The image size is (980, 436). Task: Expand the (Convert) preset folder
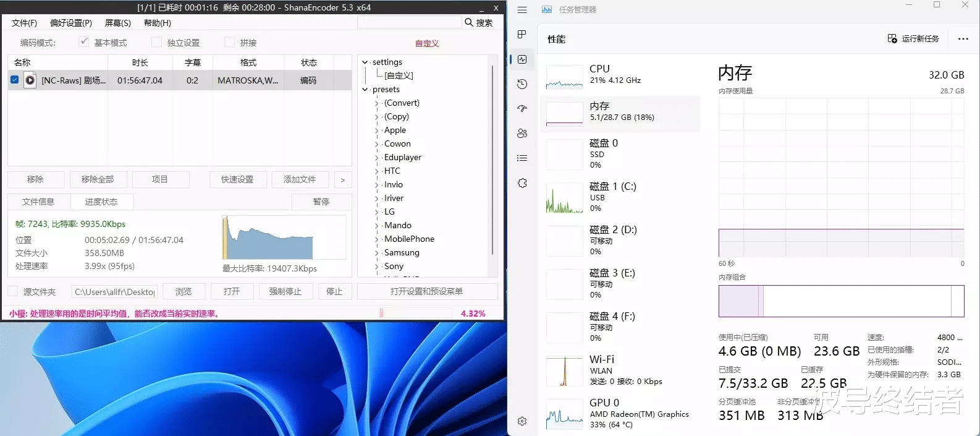pos(377,103)
